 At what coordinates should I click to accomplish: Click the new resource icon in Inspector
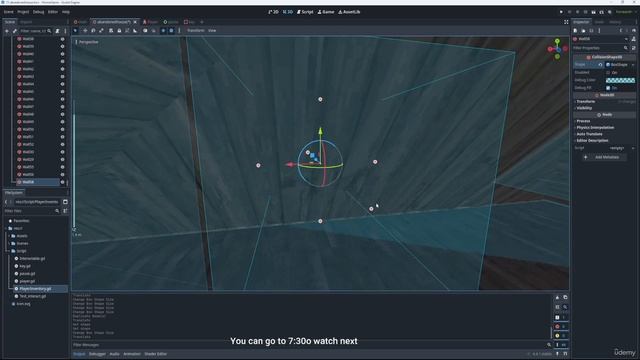pos(576,31)
